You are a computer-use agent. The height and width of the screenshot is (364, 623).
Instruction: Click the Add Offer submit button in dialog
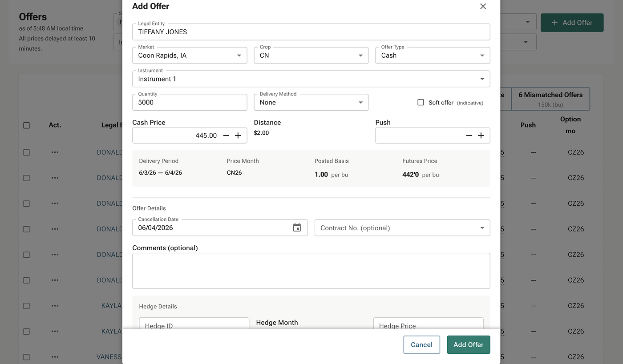click(x=468, y=344)
